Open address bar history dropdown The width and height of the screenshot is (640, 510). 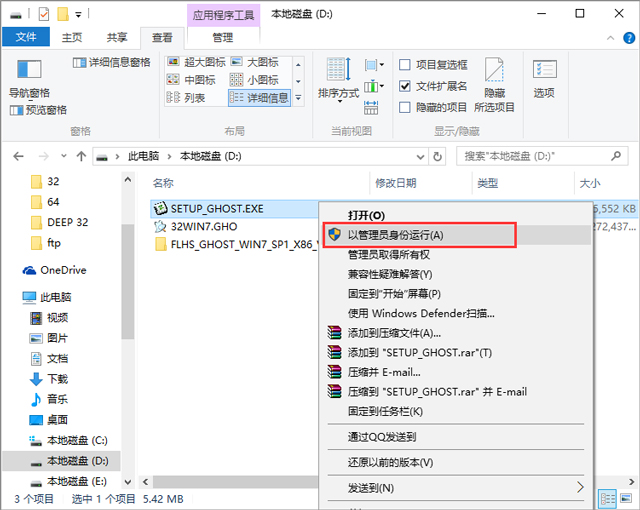pos(420,157)
